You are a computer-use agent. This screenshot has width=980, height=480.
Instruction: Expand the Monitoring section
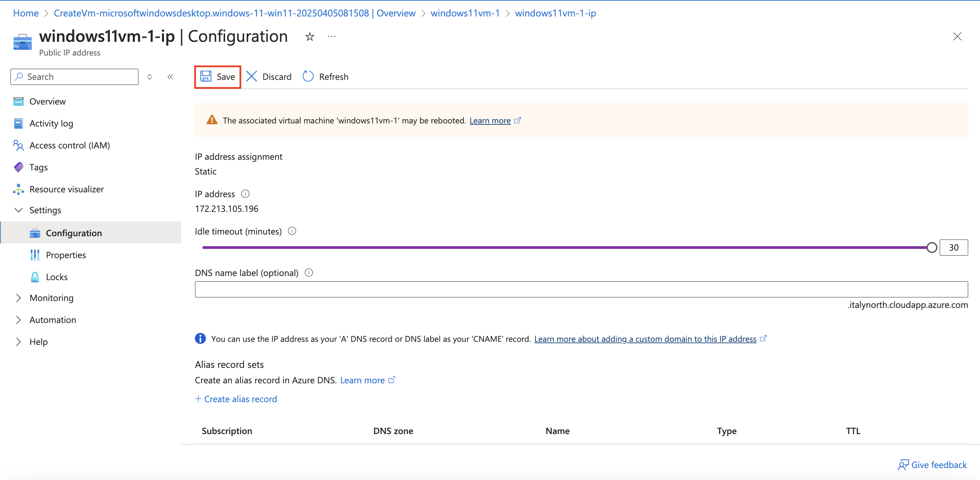point(18,298)
